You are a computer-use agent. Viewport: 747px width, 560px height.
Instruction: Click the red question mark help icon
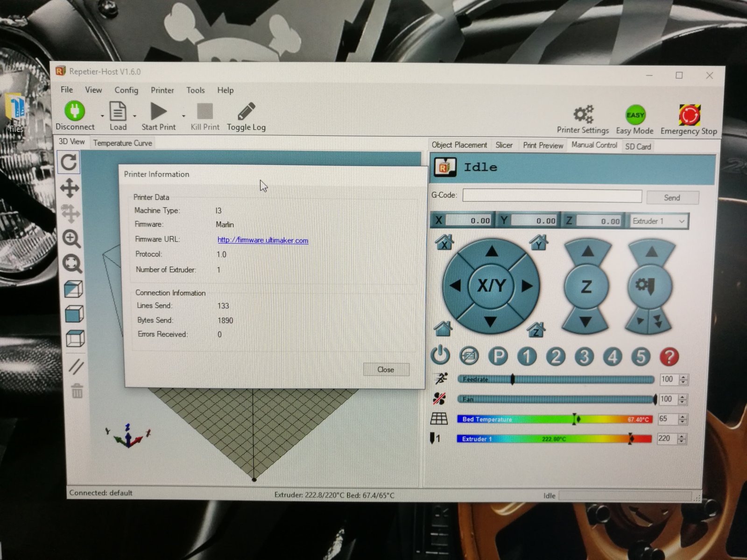[x=669, y=357]
